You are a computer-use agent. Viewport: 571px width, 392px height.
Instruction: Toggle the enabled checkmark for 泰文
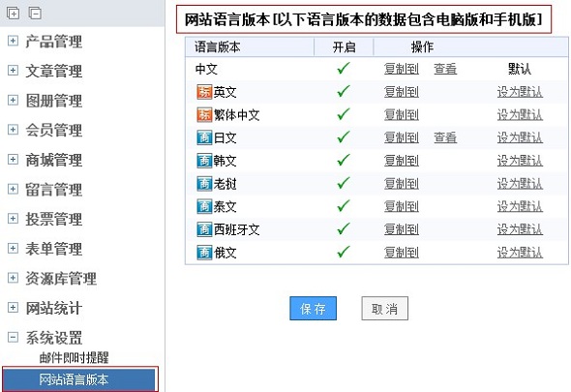coord(343,206)
